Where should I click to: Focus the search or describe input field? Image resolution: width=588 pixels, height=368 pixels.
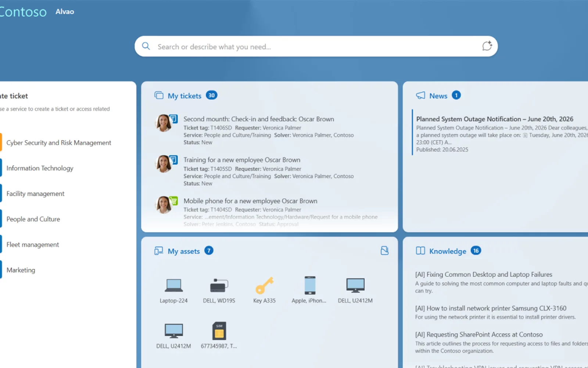point(316,46)
